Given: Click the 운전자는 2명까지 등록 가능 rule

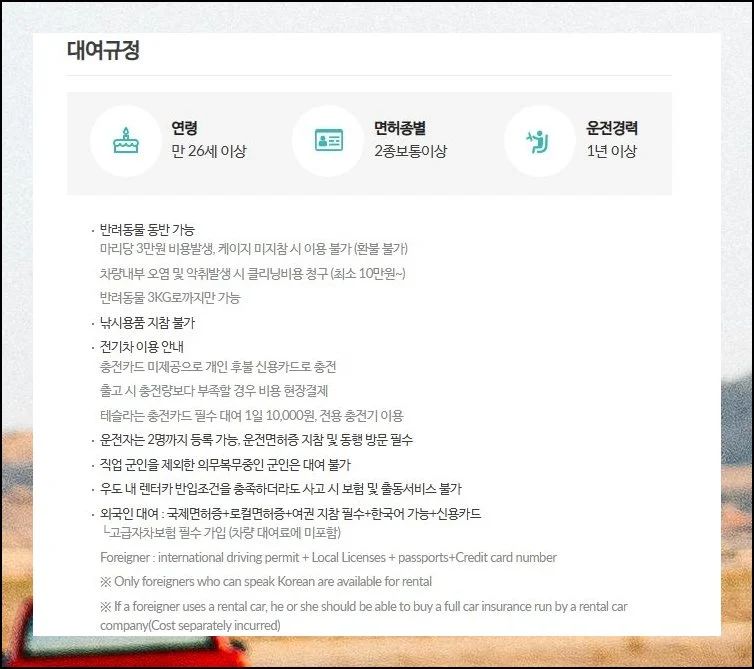Looking at the screenshot, I should [256, 440].
